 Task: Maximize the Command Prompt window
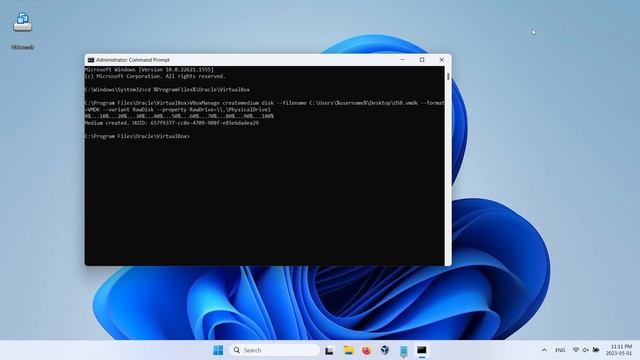click(x=422, y=60)
